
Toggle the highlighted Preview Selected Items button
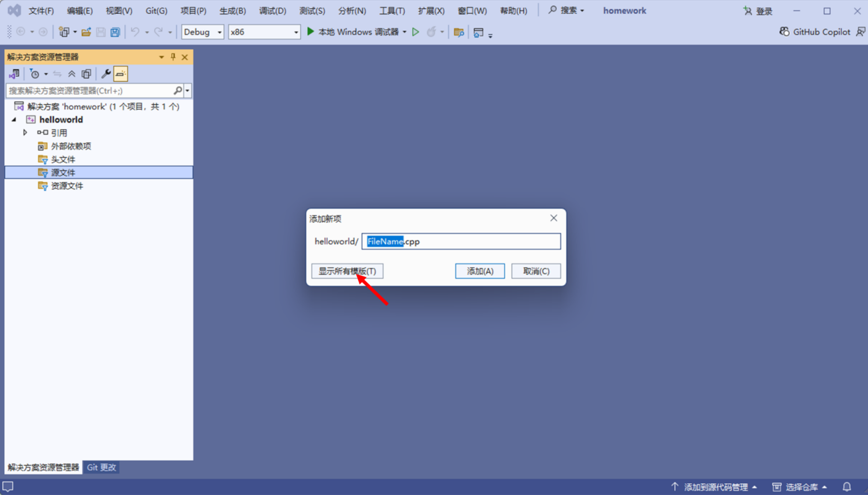tap(120, 74)
